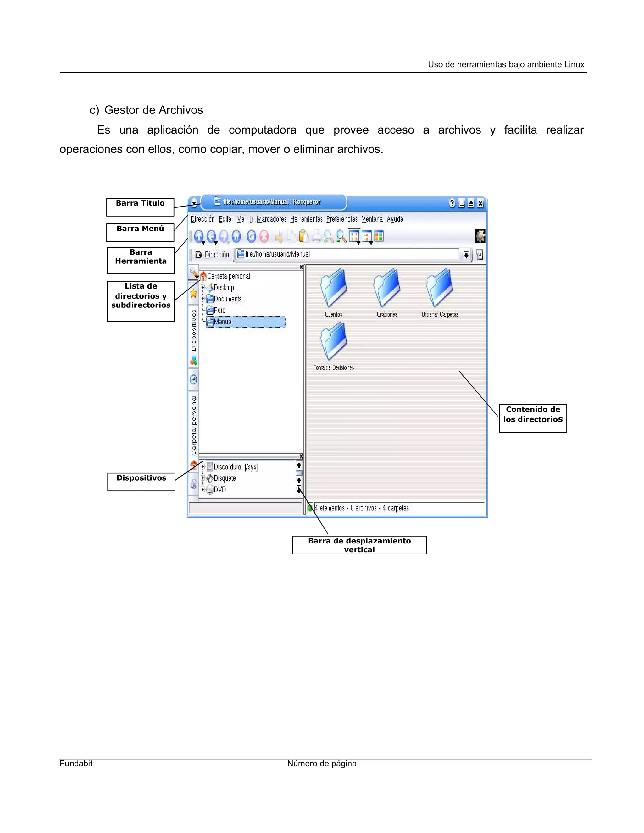This screenshot has height=833, width=644.
Task: Expand the Disquete node
Action: click(203, 478)
